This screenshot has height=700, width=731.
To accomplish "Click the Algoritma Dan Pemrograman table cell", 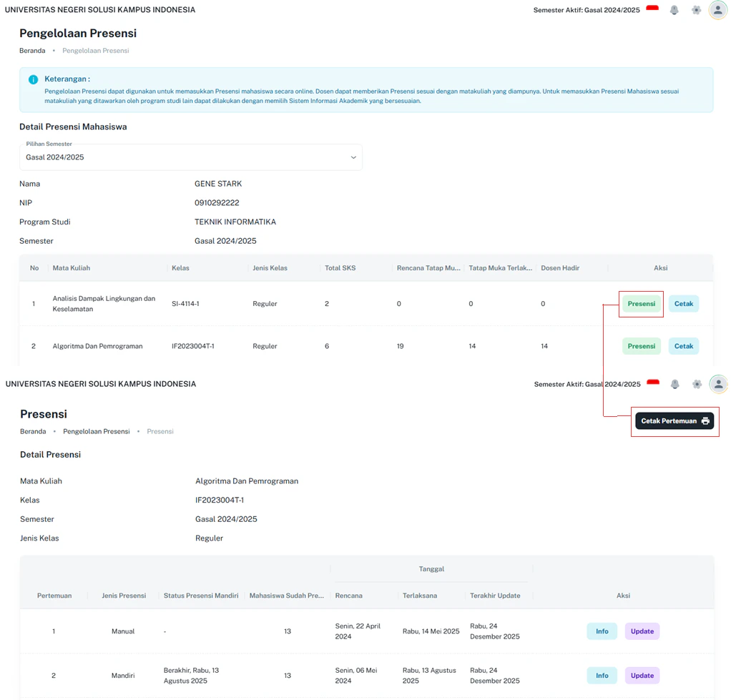I will point(97,346).
